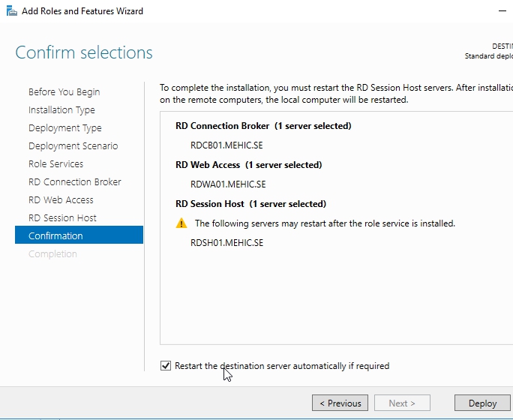Click the yellow warning icon

[x=181, y=223]
